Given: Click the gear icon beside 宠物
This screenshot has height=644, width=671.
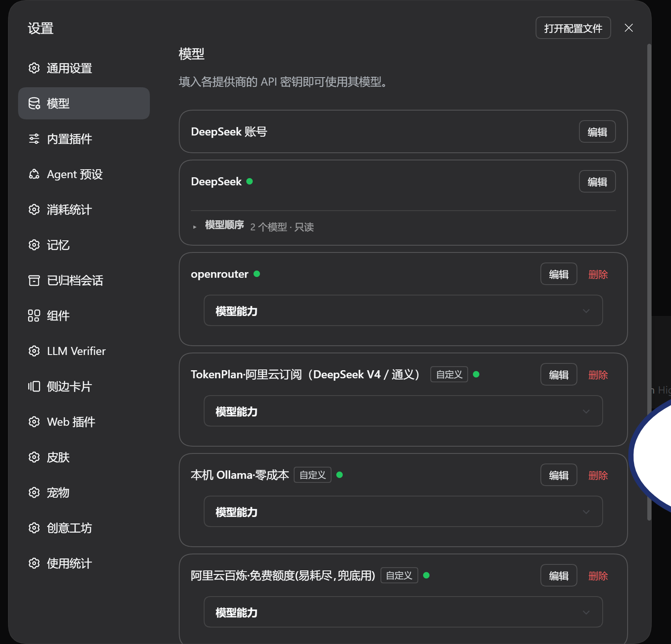Looking at the screenshot, I should point(34,492).
